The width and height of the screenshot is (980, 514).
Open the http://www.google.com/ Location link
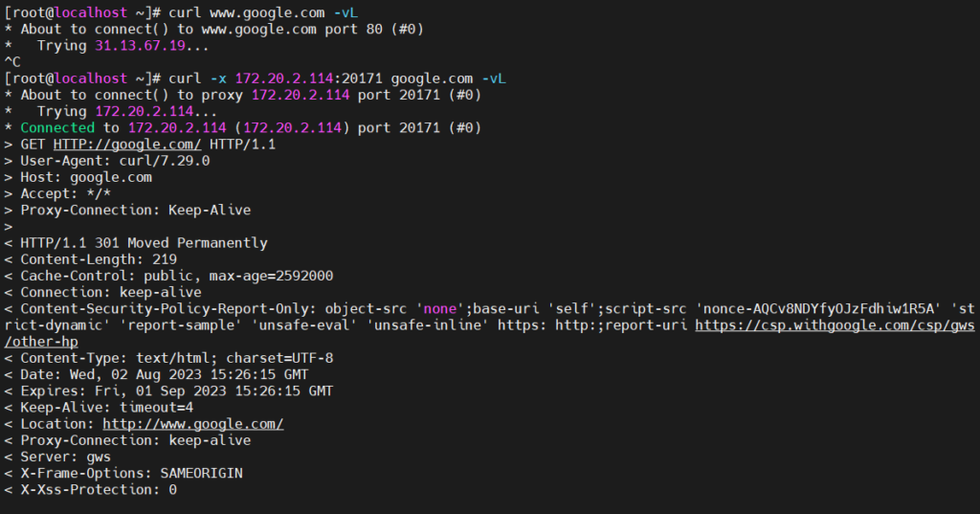tap(192, 424)
